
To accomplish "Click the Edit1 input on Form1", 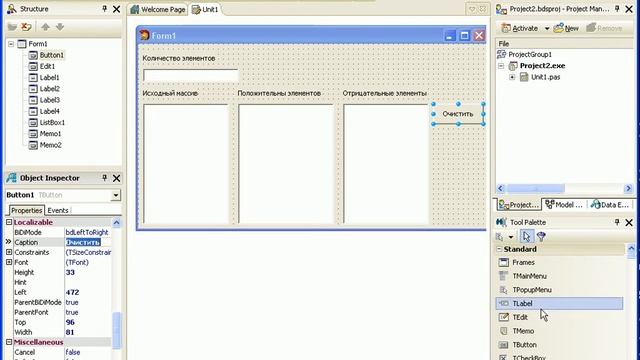I will [191, 76].
